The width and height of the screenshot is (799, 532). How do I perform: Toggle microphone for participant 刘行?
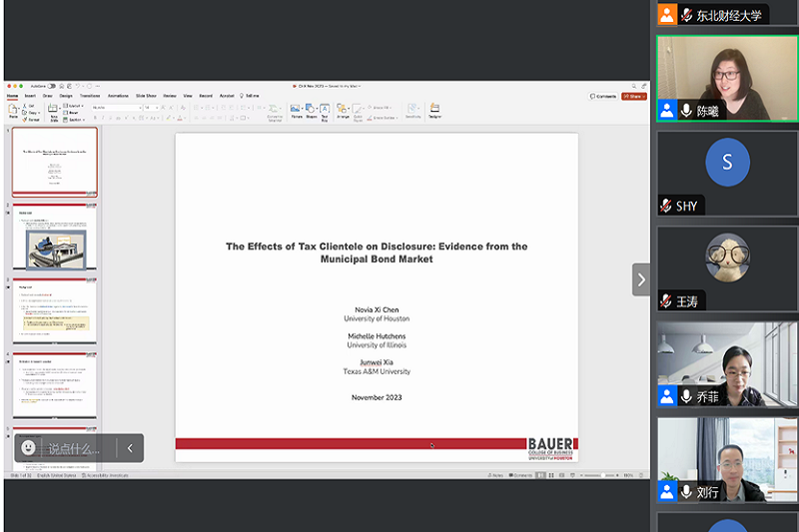(x=686, y=491)
